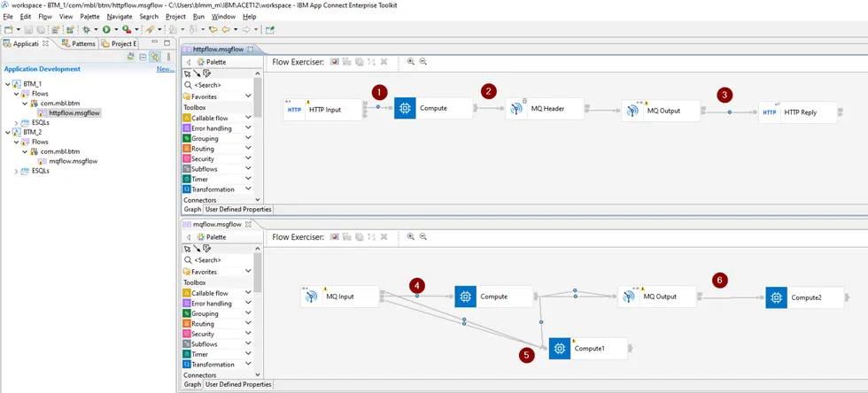Click the Search field in httpflow palette
Image resolution: width=868 pixels, height=393 pixels.
click(218, 85)
